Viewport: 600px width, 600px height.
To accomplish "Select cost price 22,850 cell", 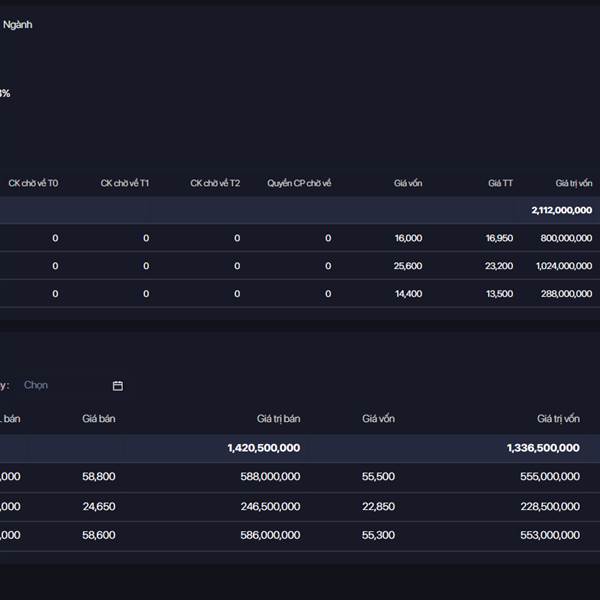I will (378, 506).
